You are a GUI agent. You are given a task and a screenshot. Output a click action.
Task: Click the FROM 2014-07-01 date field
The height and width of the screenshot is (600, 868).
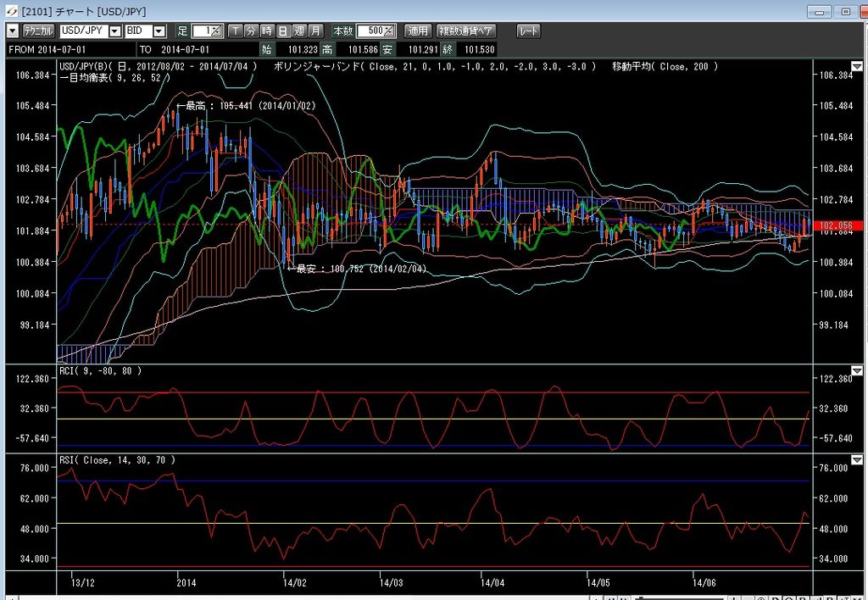(x=70, y=50)
